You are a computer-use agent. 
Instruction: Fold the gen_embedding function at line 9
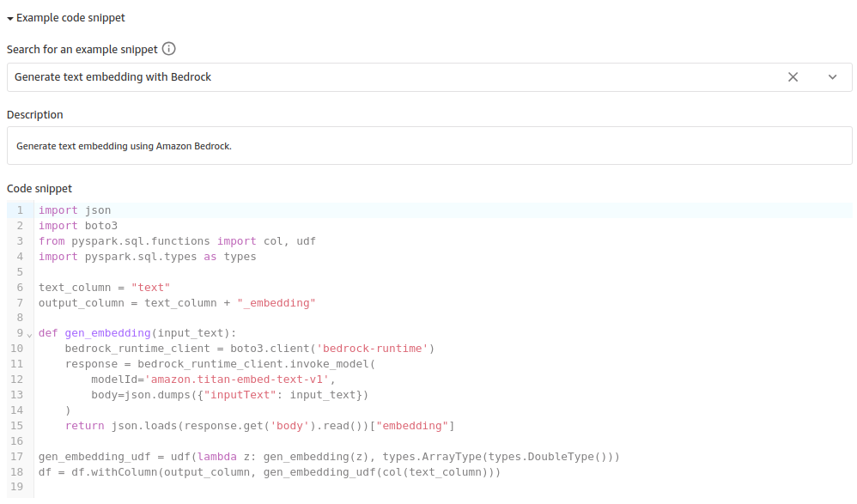(30, 334)
